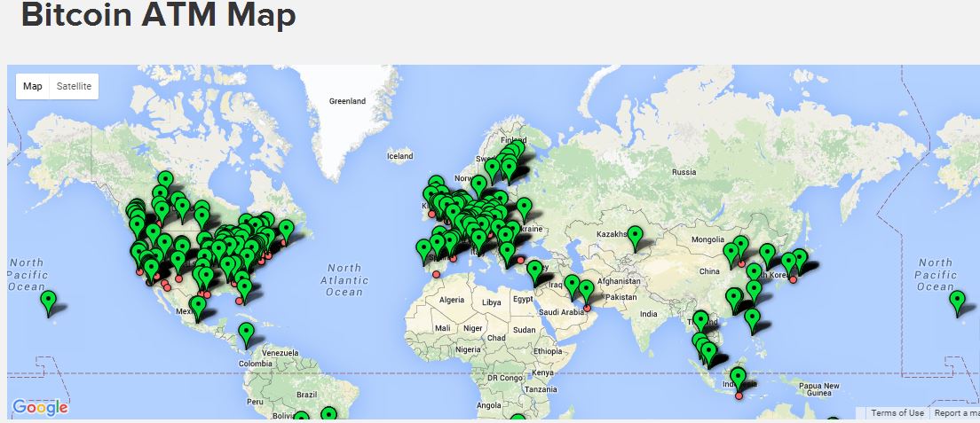
Task: Click the ATM pin in Florida
Action: coord(244,291)
